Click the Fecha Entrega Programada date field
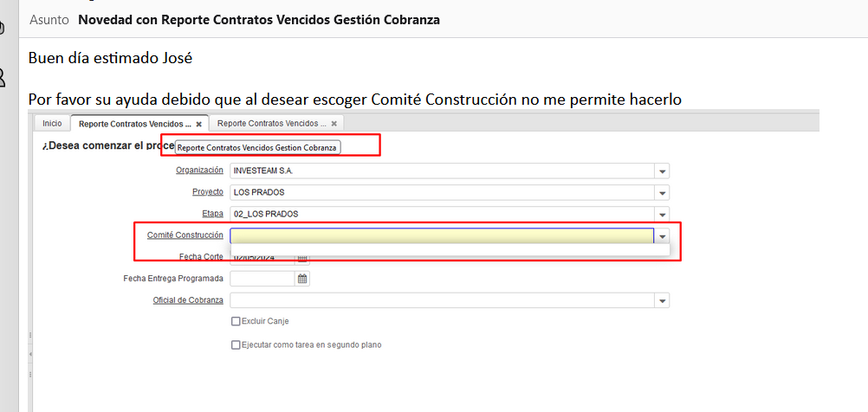The height and width of the screenshot is (412, 868). click(262, 279)
